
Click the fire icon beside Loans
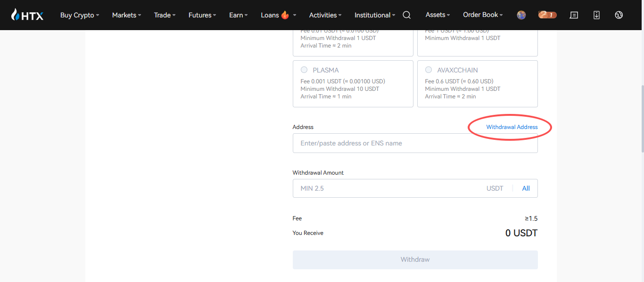(x=285, y=15)
